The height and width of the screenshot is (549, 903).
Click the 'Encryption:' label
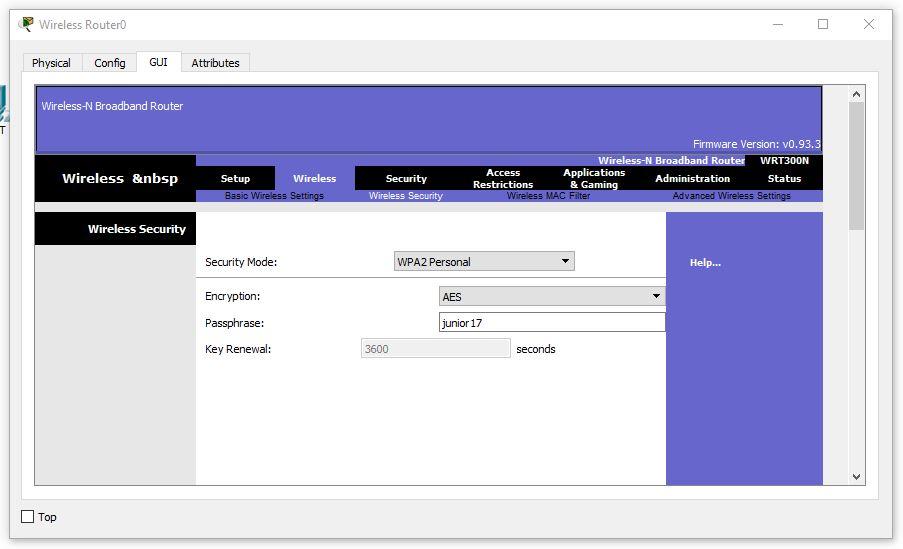pyautogui.click(x=232, y=296)
